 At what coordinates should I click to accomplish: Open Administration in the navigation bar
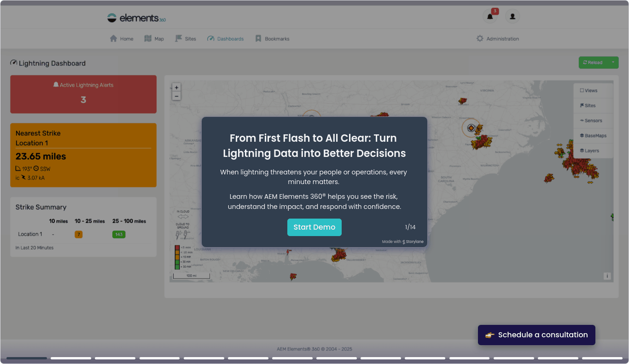(497, 39)
